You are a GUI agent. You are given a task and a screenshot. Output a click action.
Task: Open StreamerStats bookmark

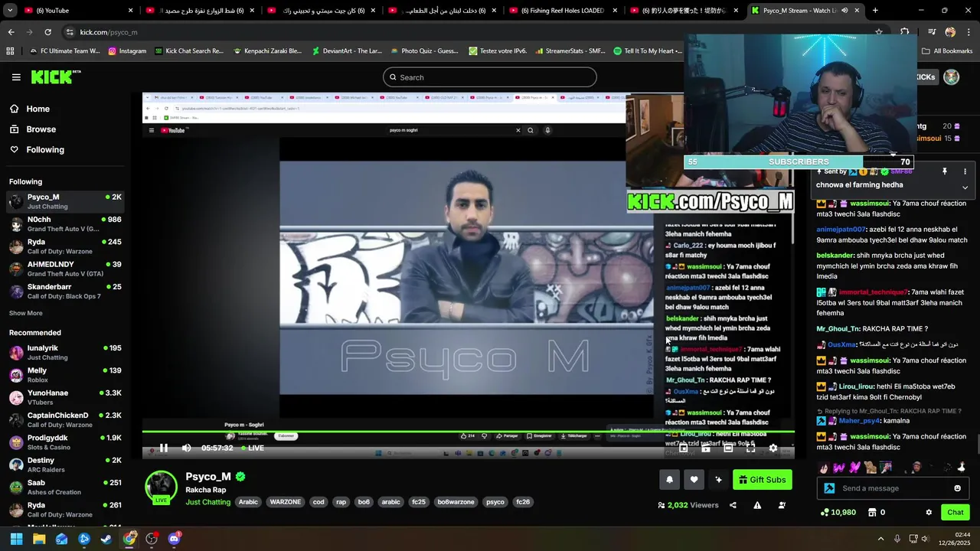coord(570,51)
